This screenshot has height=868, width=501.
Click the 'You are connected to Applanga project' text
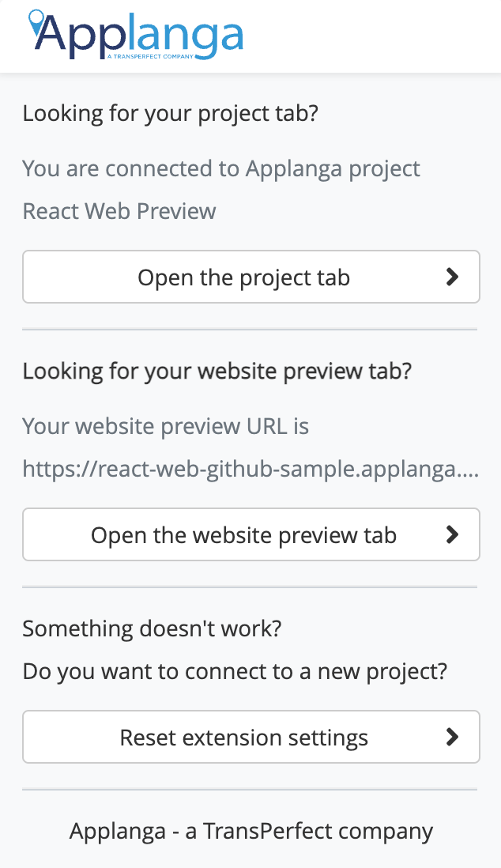[x=221, y=169]
